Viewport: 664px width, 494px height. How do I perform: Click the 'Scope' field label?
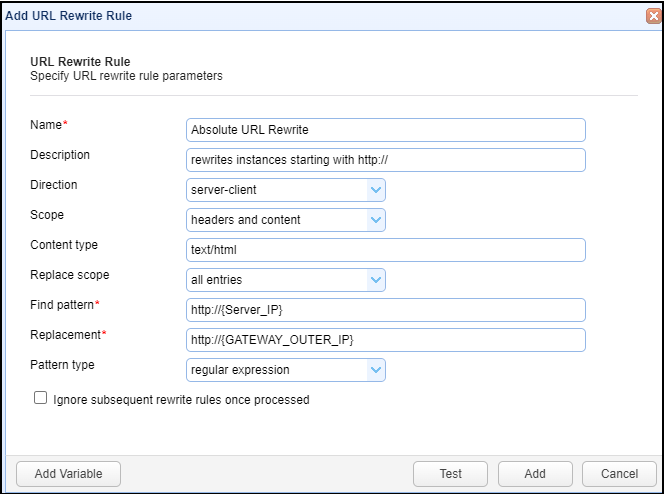47,215
